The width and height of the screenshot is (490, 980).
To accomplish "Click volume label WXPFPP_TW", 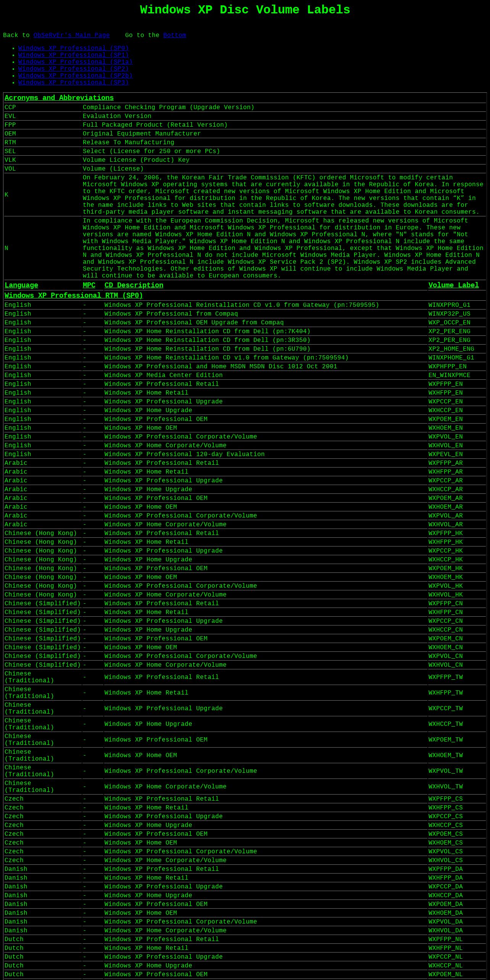I will (445, 677).
